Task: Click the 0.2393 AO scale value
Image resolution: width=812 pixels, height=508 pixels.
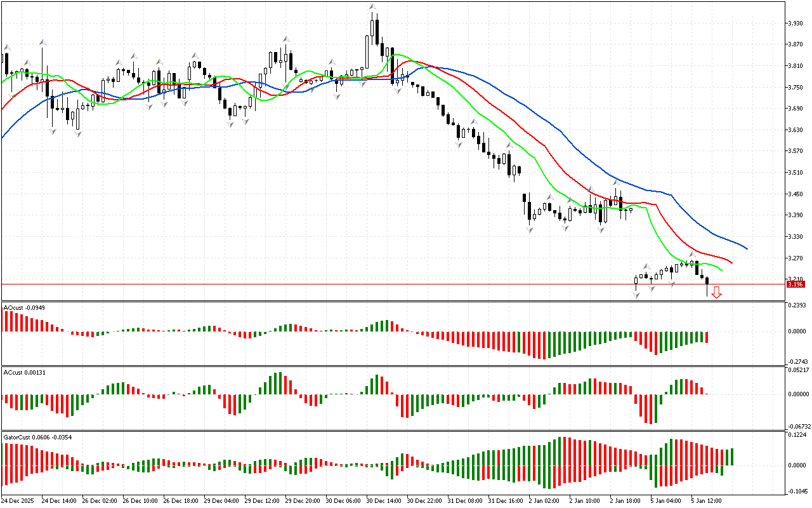Action: 797,305
